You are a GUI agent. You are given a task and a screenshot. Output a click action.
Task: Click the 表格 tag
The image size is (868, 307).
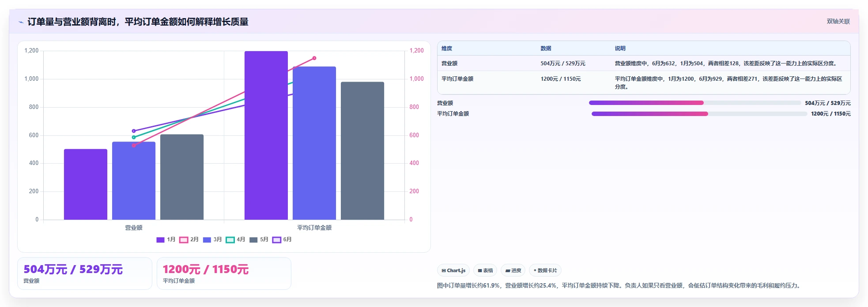485,270
